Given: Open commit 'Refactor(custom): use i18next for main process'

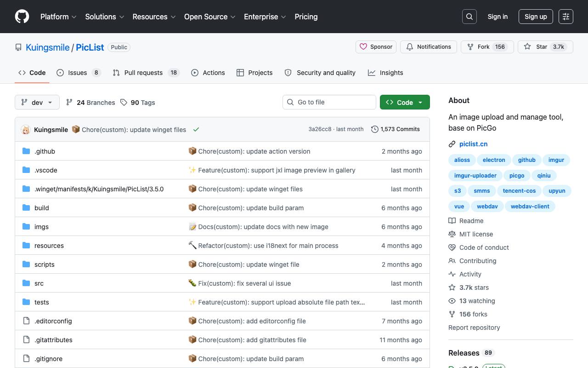Looking at the screenshot, I should [x=268, y=246].
